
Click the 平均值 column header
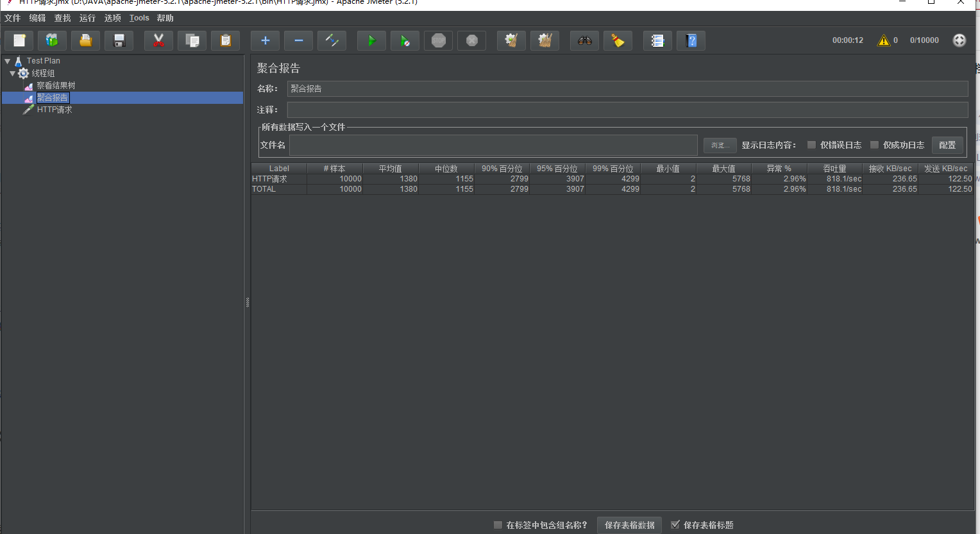coord(391,169)
